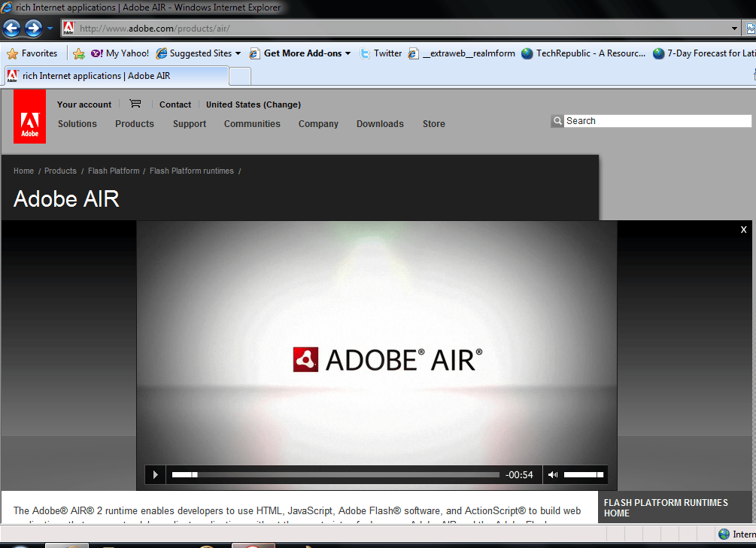Open __extraweb__realmform favorite
Image resolution: width=756 pixels, height=548 pixels.
point(461,53)
